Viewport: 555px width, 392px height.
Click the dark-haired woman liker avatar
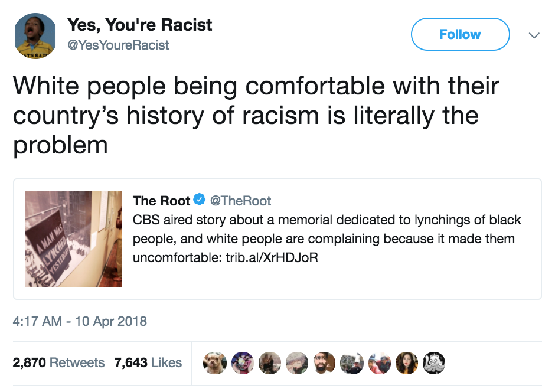[x=407, y=362]
